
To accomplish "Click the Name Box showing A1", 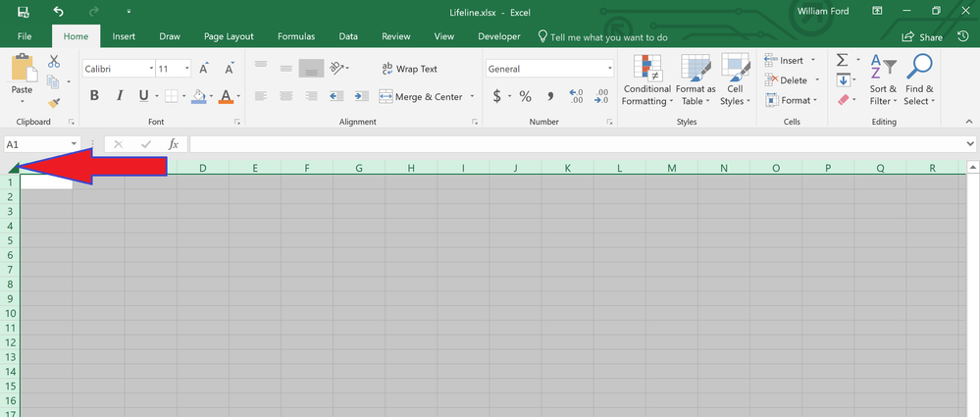I will click(x=42, y=144).
